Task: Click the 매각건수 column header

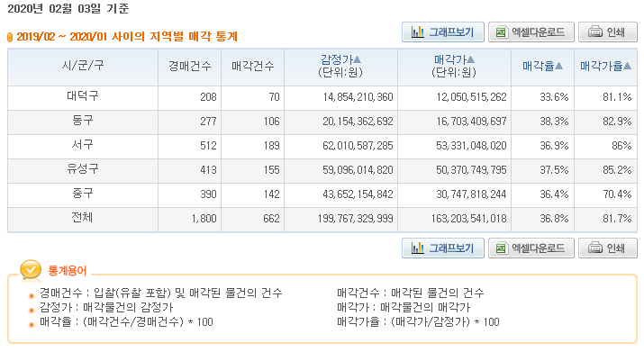Action: (252, 66)
